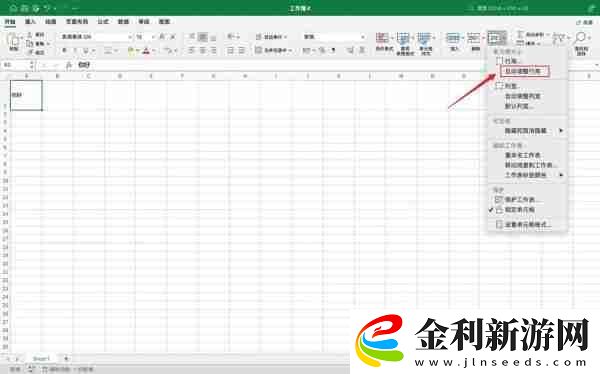Choose 默认列宽... (Default Width) menu item
This screenshot has width=600, height=374.
click(527, 106)
